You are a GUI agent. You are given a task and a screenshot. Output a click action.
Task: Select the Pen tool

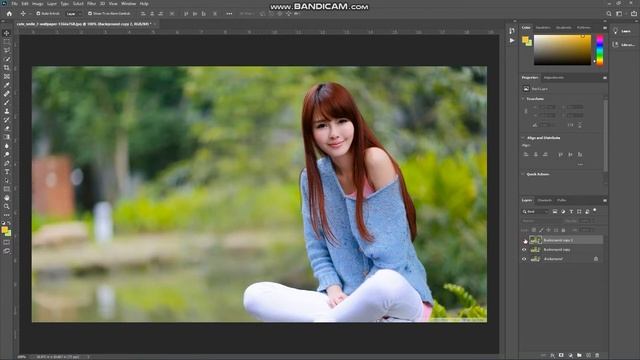pos(7,163)
